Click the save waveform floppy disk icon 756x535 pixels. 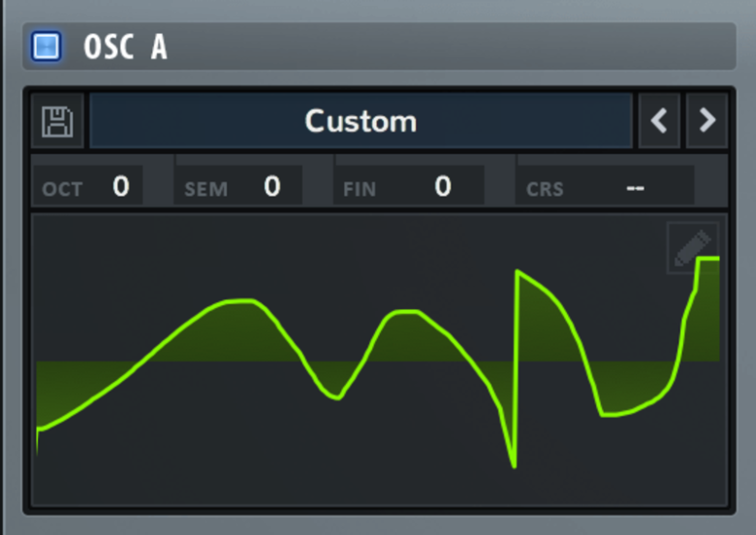point(57,121)
